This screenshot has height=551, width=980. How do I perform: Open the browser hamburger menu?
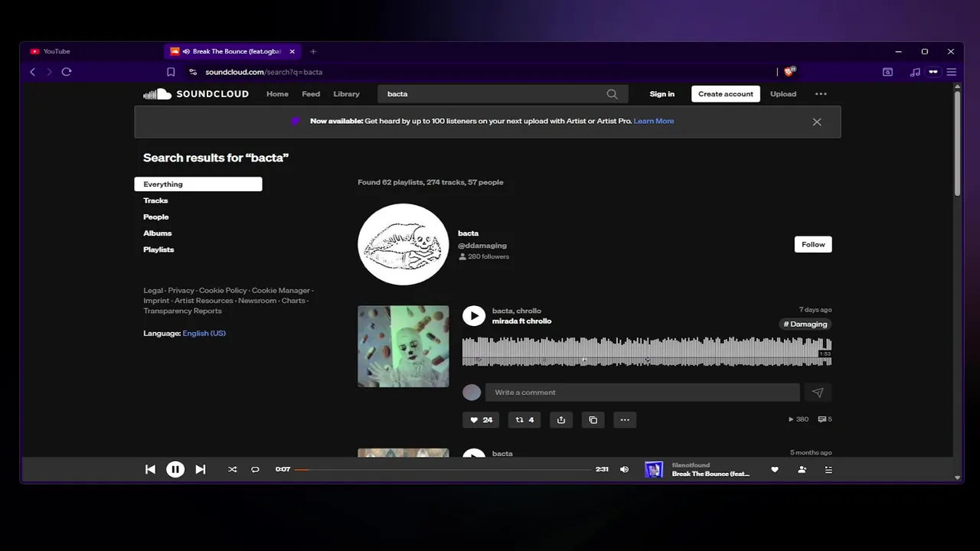[952, 72]
